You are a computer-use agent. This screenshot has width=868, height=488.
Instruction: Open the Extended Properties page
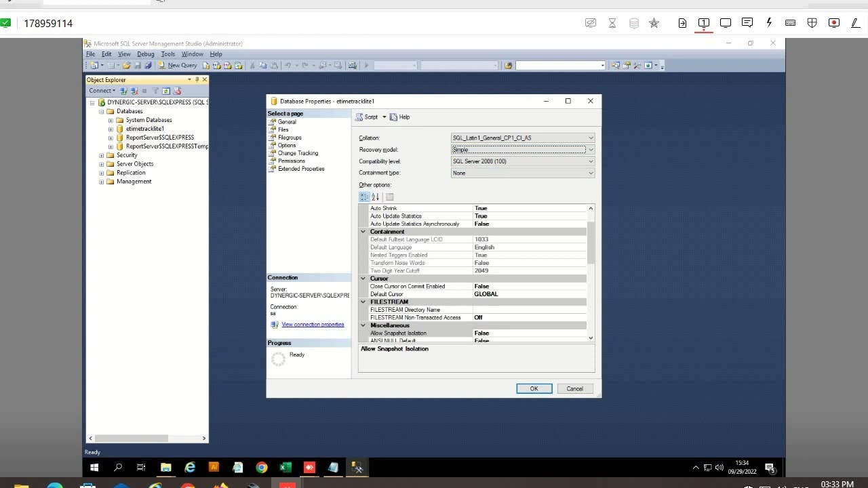point(301,169)
